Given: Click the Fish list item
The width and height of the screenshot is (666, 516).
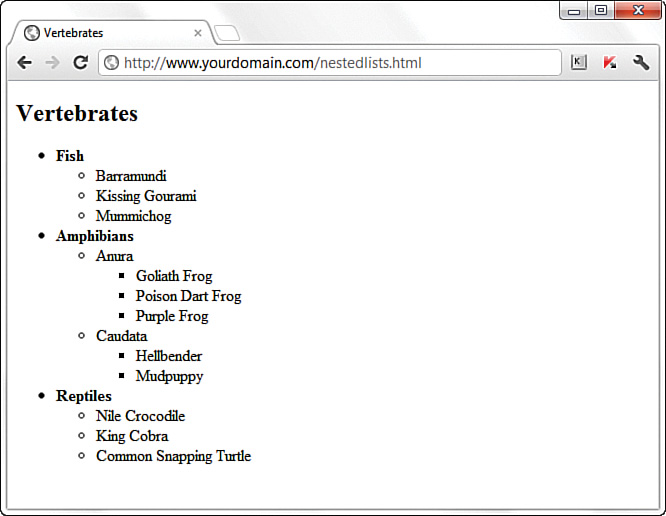Looking at the screenshot, I should pyautogui.click(x=70, y=156).
